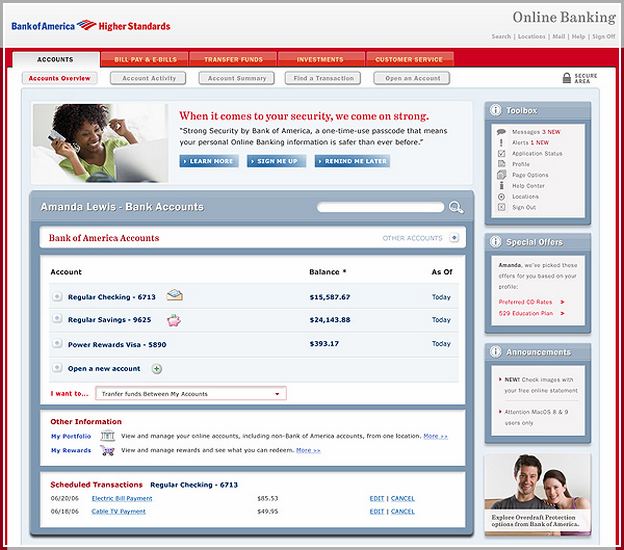Open the Electric Bill Payment link

coord(122,498)
